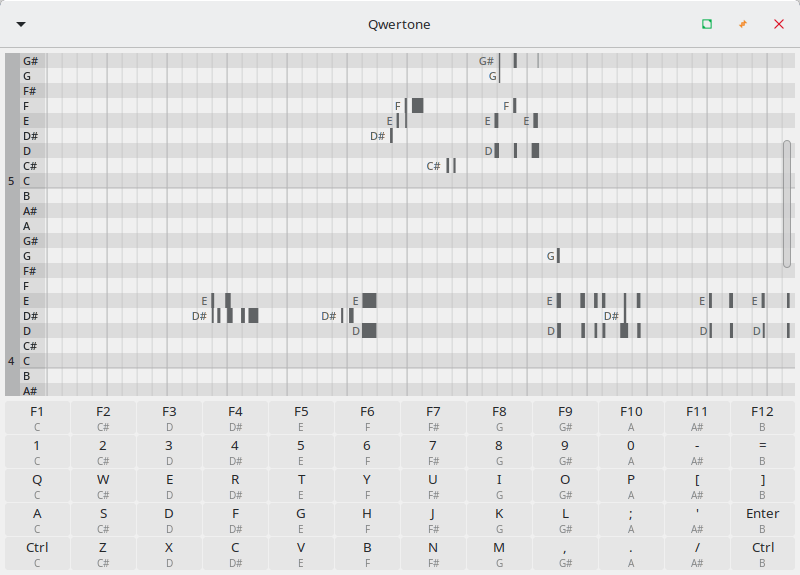Click the octave 5 C row label
The height and width of the screenshot is (575, 800).
pos(27,181)
